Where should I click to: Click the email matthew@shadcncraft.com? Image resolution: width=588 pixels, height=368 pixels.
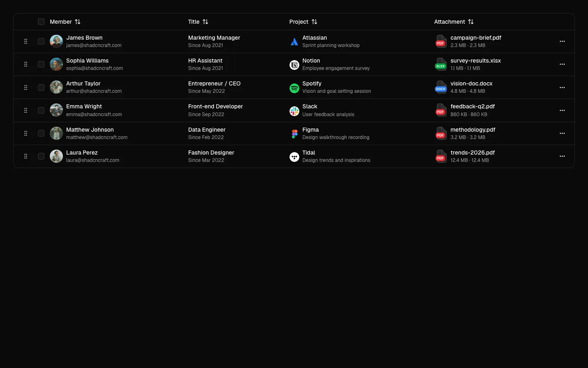[97, 137]
